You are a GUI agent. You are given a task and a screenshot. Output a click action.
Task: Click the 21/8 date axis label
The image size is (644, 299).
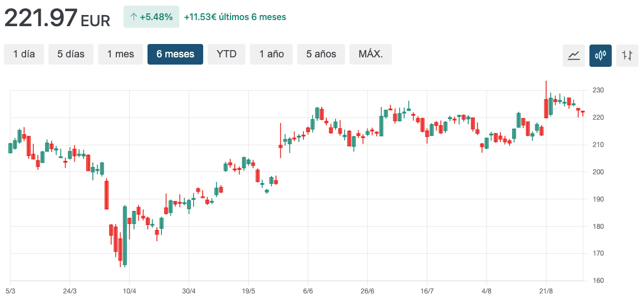pyautogui.click(x=546, y=291)
